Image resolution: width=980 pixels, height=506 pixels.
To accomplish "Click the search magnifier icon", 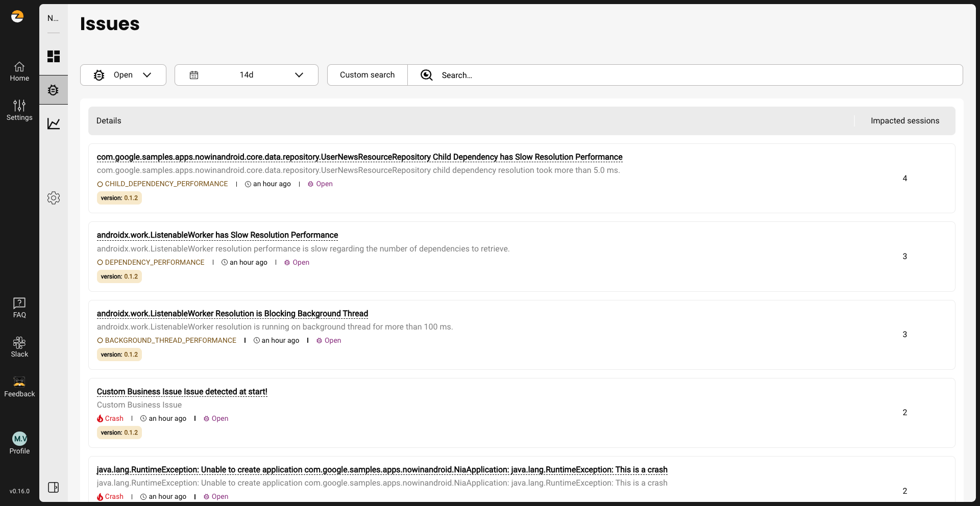I will coord(426,75).
